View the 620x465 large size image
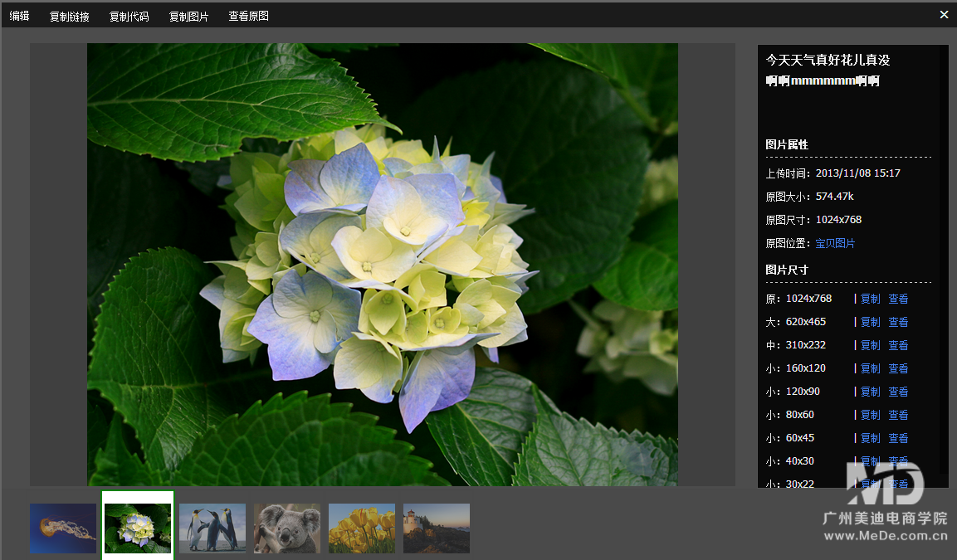Screen dimensions: 957x560 898,322
